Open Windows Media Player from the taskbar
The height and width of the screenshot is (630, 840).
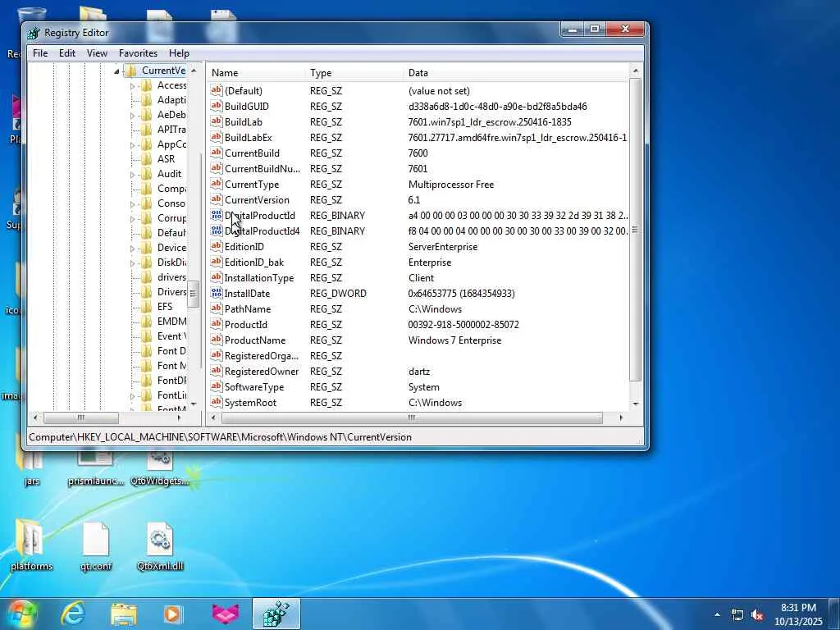pos(172,614)
